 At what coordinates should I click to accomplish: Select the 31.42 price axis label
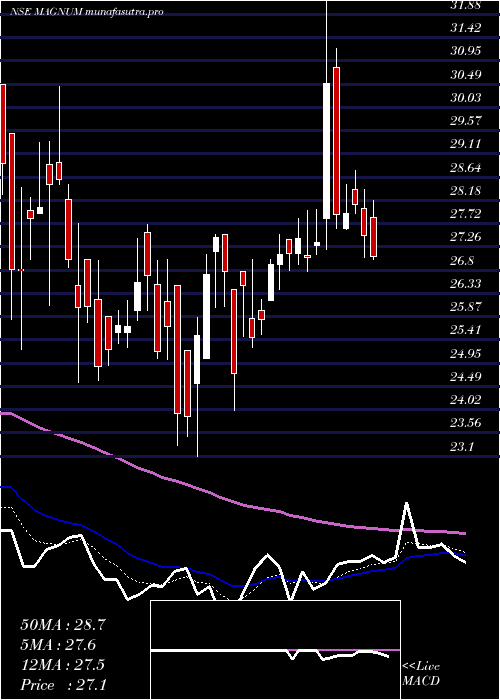point(466,28)
